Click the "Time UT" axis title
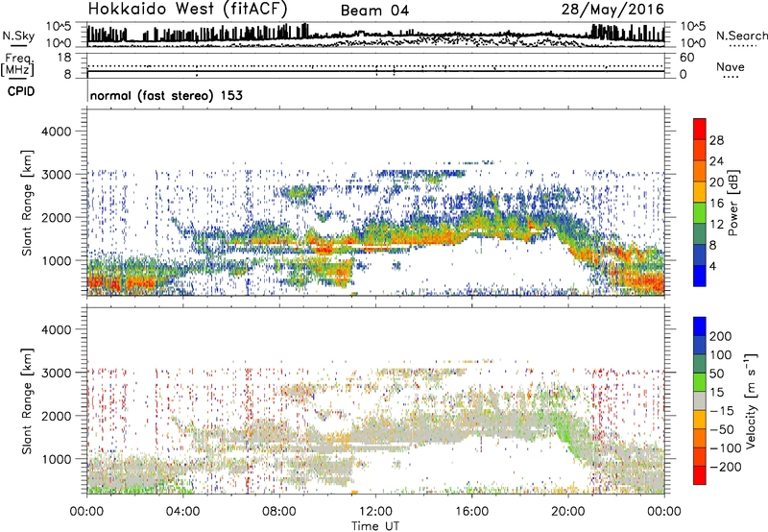 click(375, 526)
